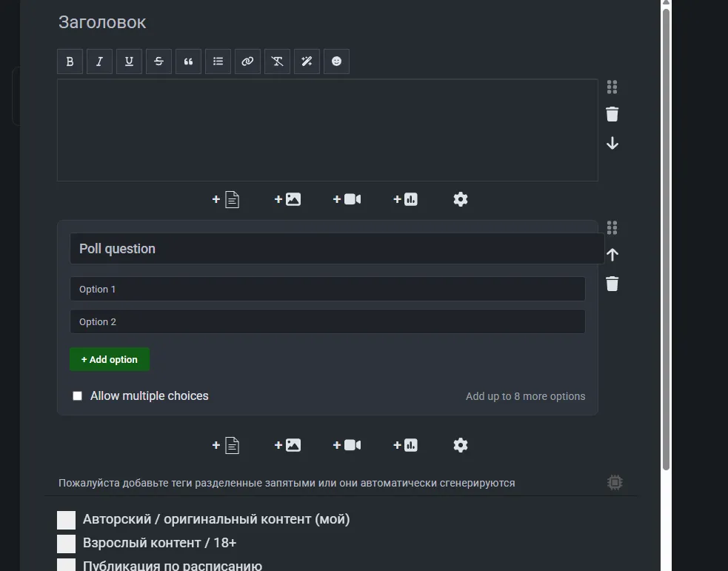This screenshot has width=728, height=571.
Task: Check Авторский / оригинальный контент (мой)
Action: (x=66, y=520)
